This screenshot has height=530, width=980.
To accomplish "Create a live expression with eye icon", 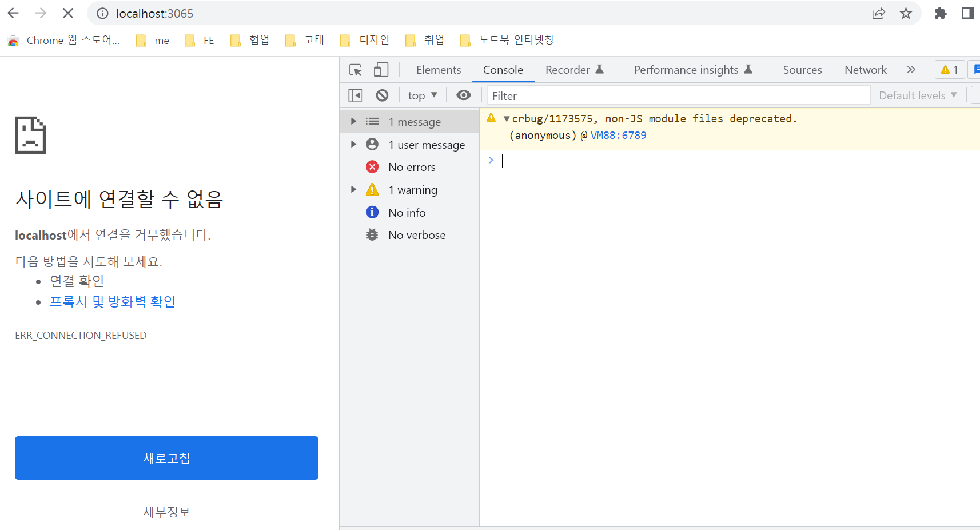I will [x=464, y=95].
